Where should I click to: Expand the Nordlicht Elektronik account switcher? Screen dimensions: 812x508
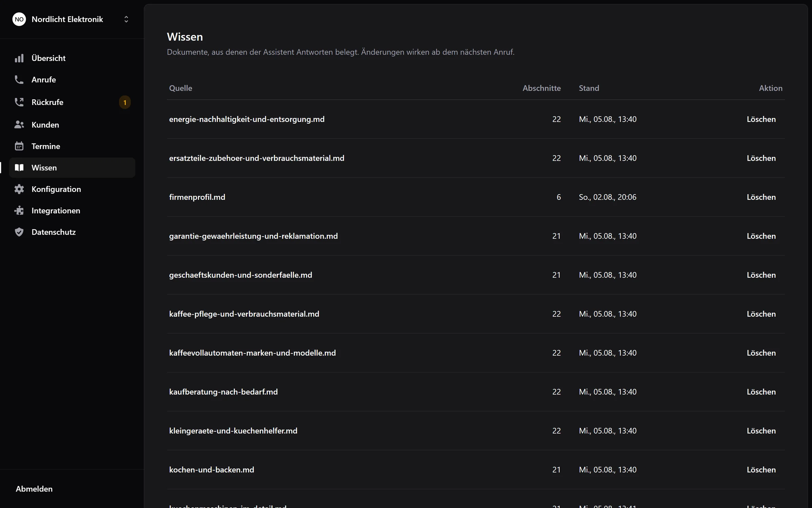click(x=126, y=19)
